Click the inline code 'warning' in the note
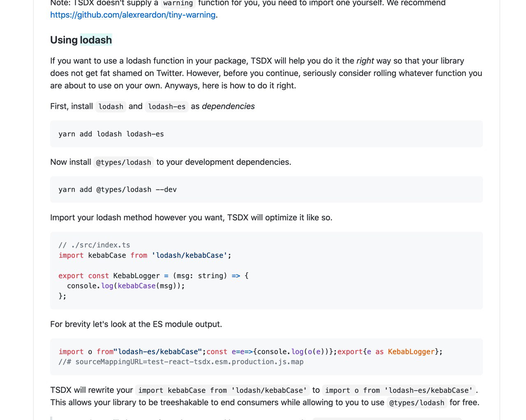 (178, 3)
